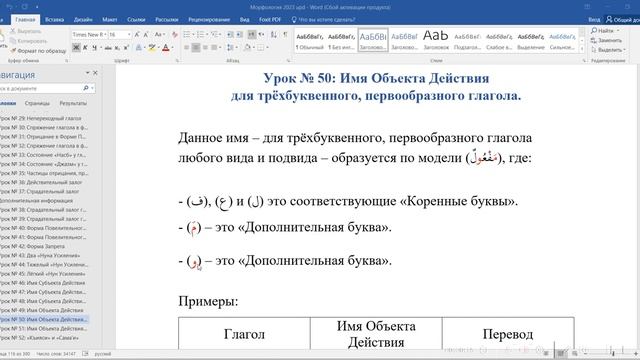Open the View (Вид) tab
The width and height of the screenshot is (640, 360).
244,19
